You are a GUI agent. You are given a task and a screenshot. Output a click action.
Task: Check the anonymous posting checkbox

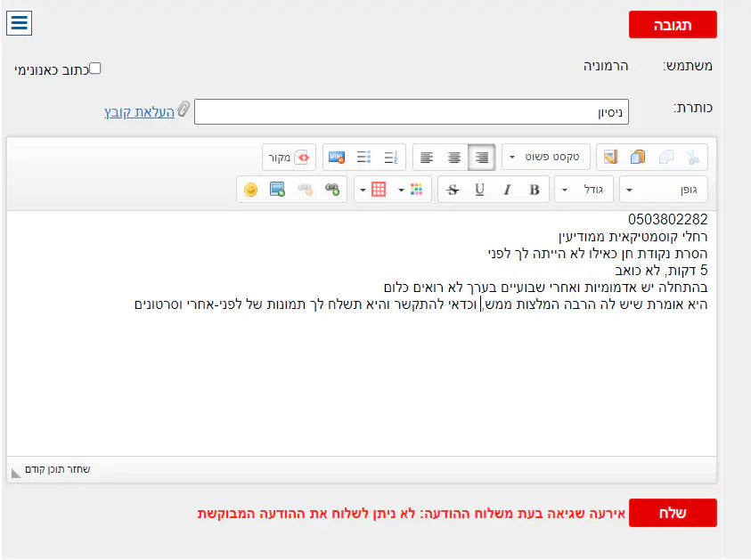tap(95, 68)
